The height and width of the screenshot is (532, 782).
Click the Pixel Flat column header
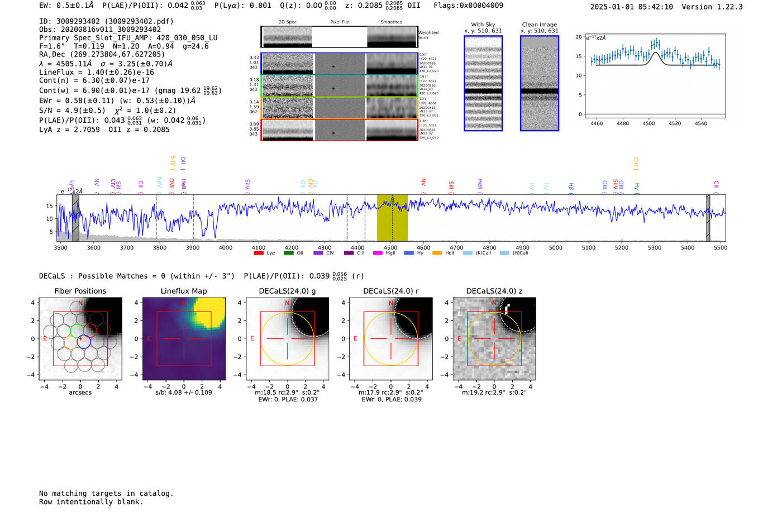(x=340, y=22)
